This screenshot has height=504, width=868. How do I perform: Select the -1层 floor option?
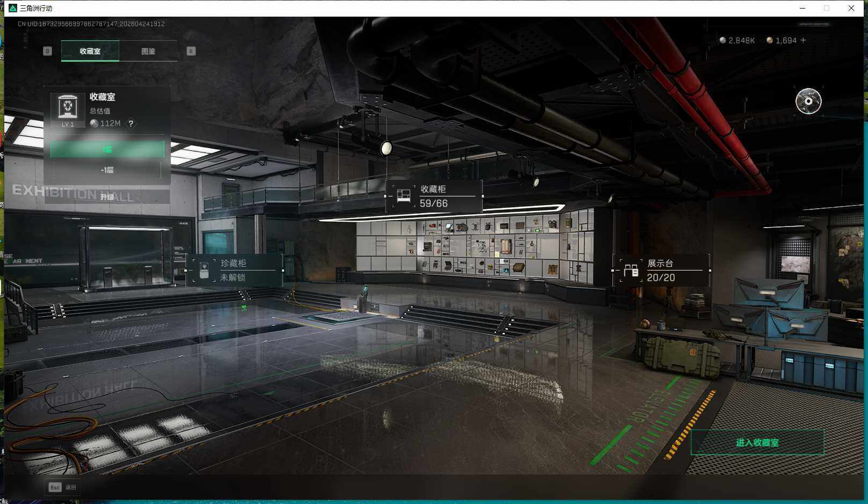point(107,170)
